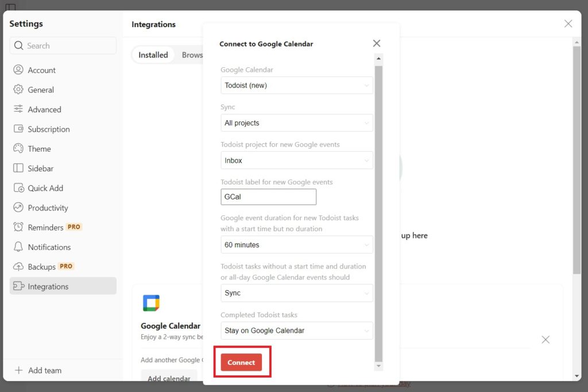Screen dimensions: 588x392
Task: Close the Connect to Google Calendar dialog
Action: (377, 44)
